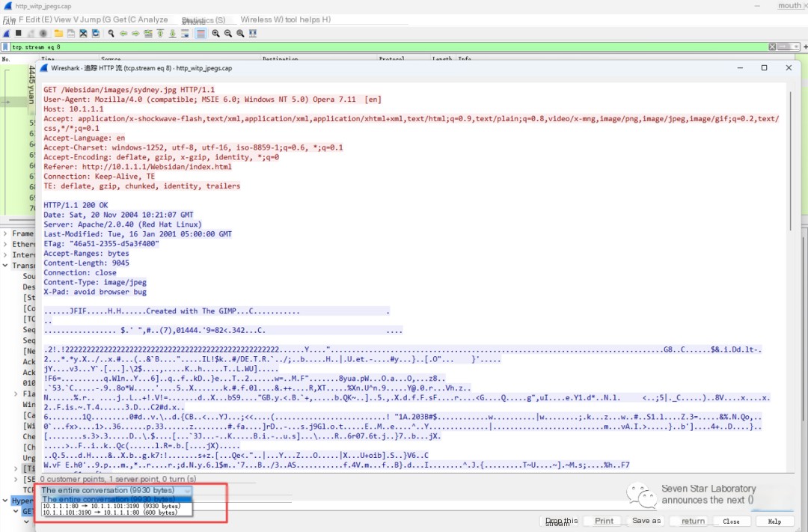Viewport: 808px width, 532px height.
Task: Open the Analyze menu
Action: pyautogui.click(x=153, y=19)
